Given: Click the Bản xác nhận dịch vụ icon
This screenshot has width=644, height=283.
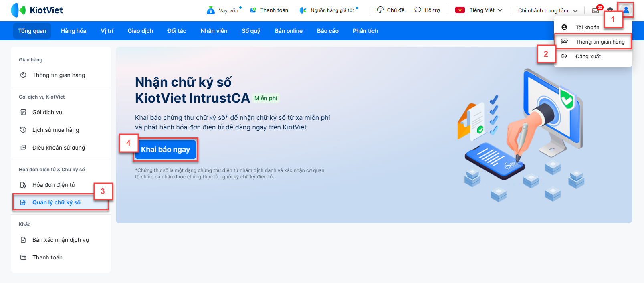Looking at the screenshot, I should coord(23,240).
